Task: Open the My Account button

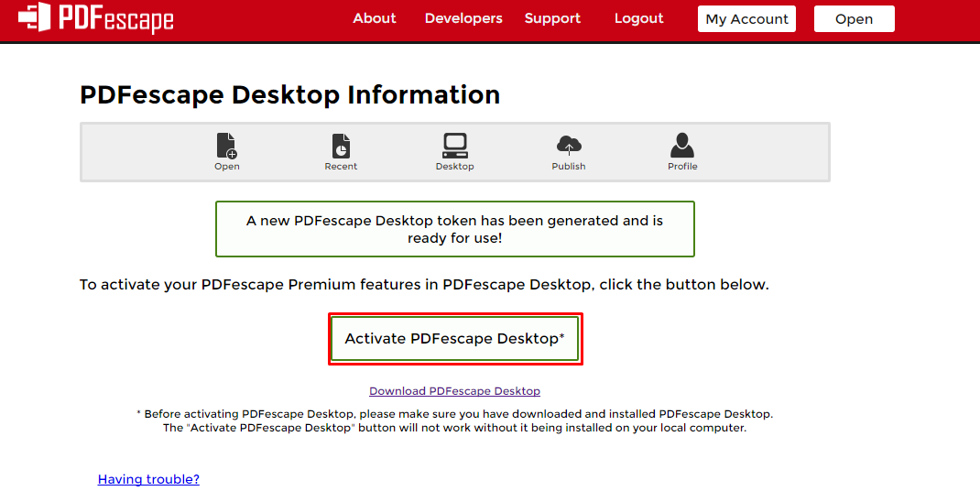Action: 746,18
